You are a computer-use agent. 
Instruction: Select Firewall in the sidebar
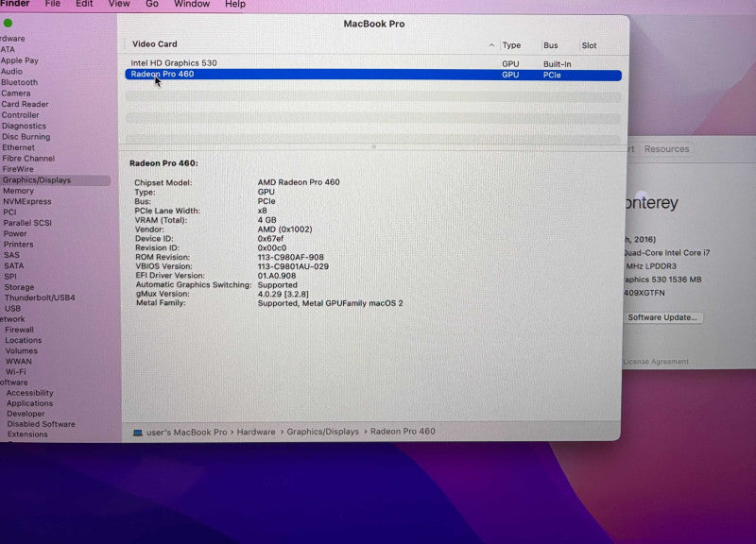pos(19,330)
